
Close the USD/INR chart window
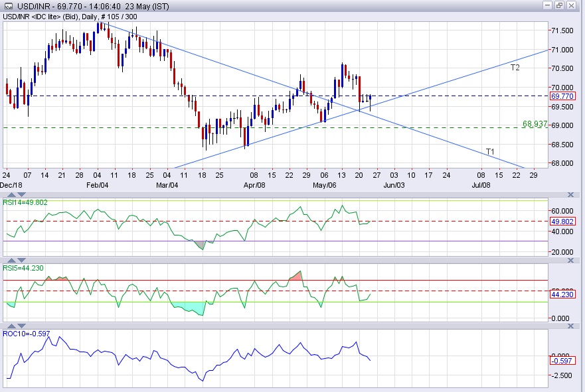[572, 6]
